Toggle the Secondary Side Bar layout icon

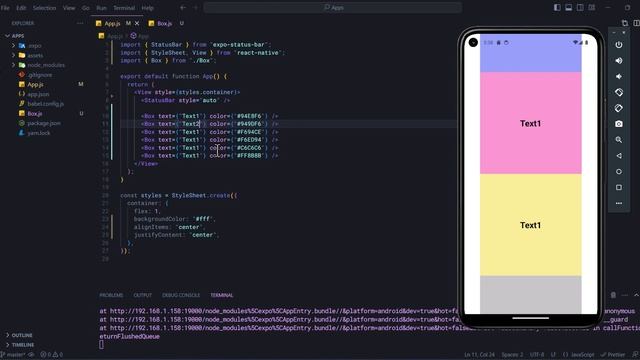pos(580,7)
